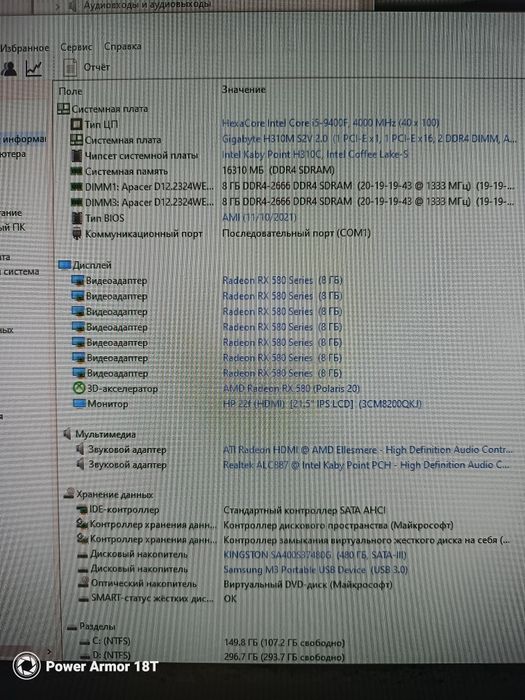The image size is (525, 700).
Task: Select 149.8 ГБ (107.2 ГБ свободно) value
Action: coord(284,642)
